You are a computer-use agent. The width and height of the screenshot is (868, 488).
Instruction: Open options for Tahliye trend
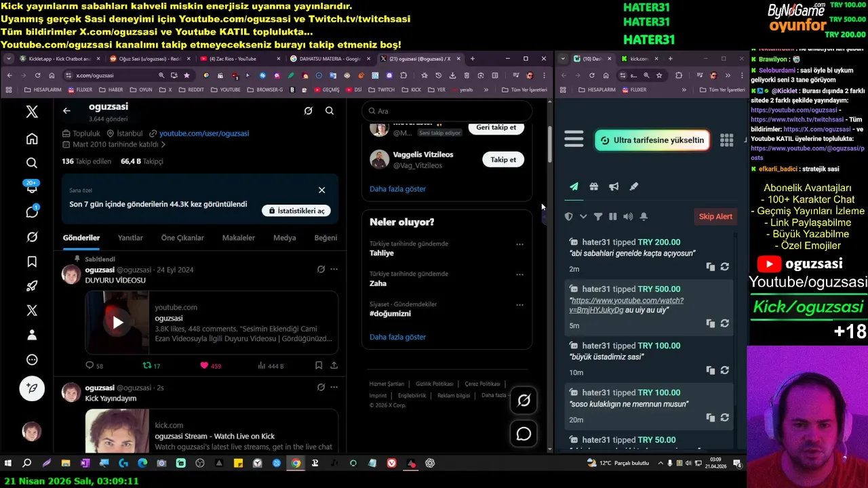point(519,244)
